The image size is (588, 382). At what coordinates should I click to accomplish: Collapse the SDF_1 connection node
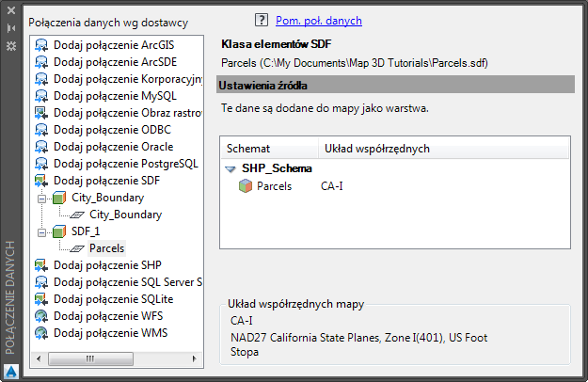click(42, 232)
